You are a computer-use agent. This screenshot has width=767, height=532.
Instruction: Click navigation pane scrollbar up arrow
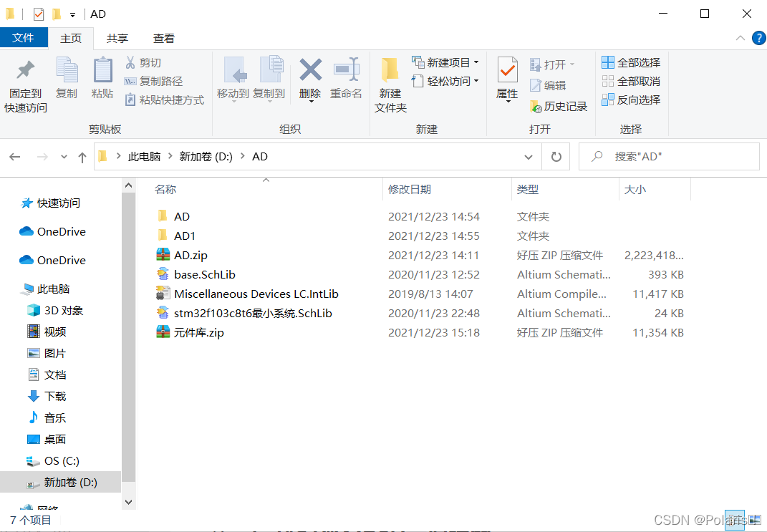pos(129,186)
